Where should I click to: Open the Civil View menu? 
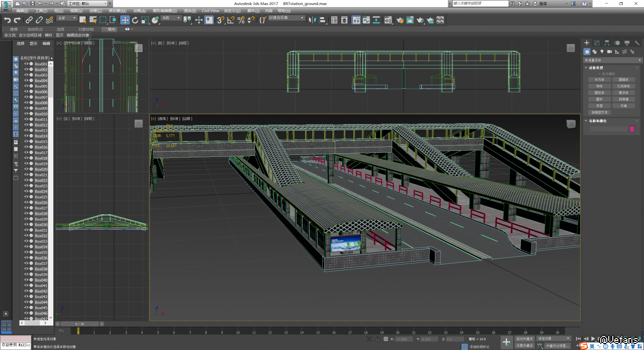[210, 11]
